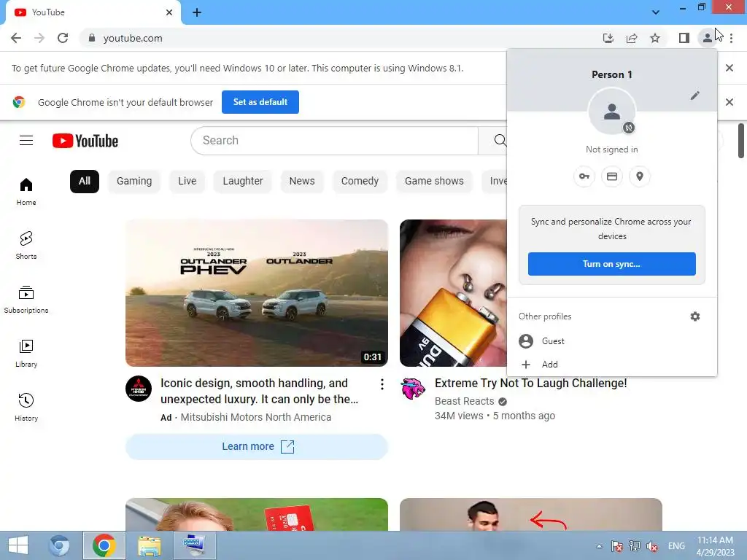Open Extreme Try Not To Laugh Challenge title
The height and width of the screenshot is (560, 747).
click(531, 384)
